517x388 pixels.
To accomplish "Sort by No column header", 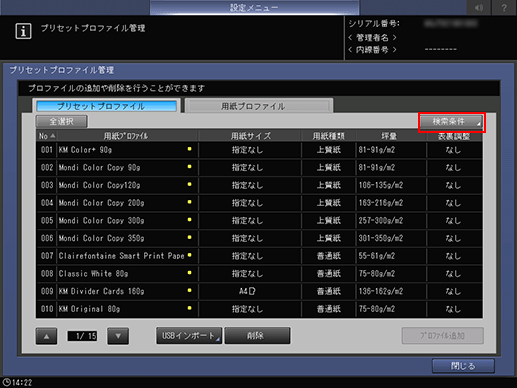I will 46,136.
